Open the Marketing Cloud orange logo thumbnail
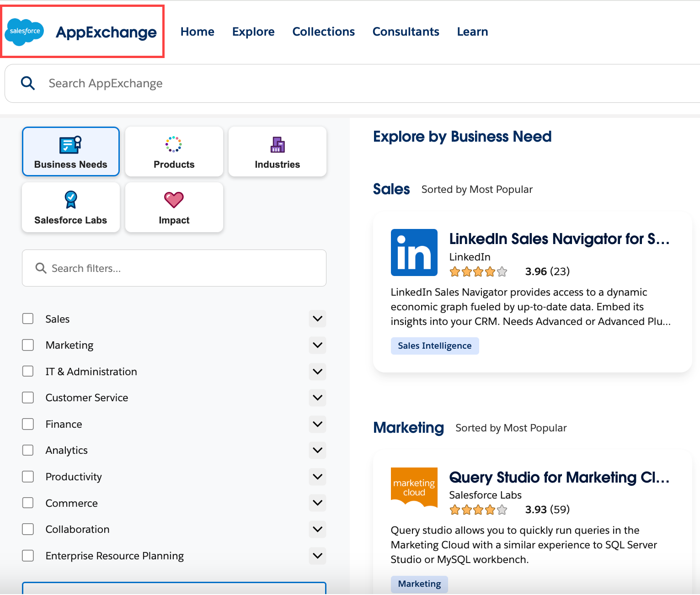Image resolution: width=700 pixels, height=595 pixels. tap(414, 488)
